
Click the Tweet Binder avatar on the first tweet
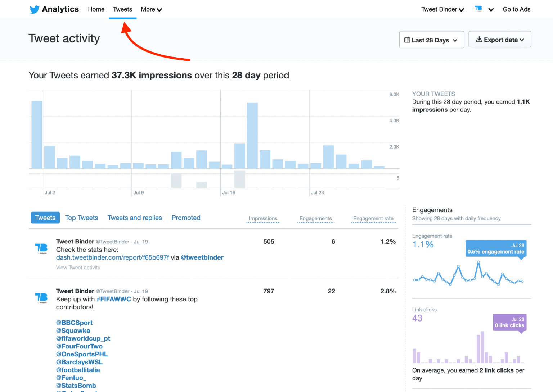pyautogui.click(x=42, y=248)
